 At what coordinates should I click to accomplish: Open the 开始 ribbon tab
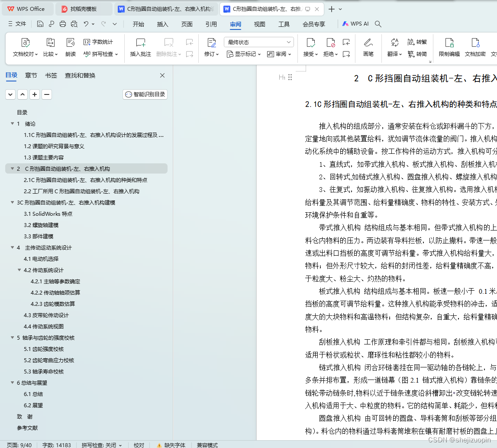click(x=138, y=24)
